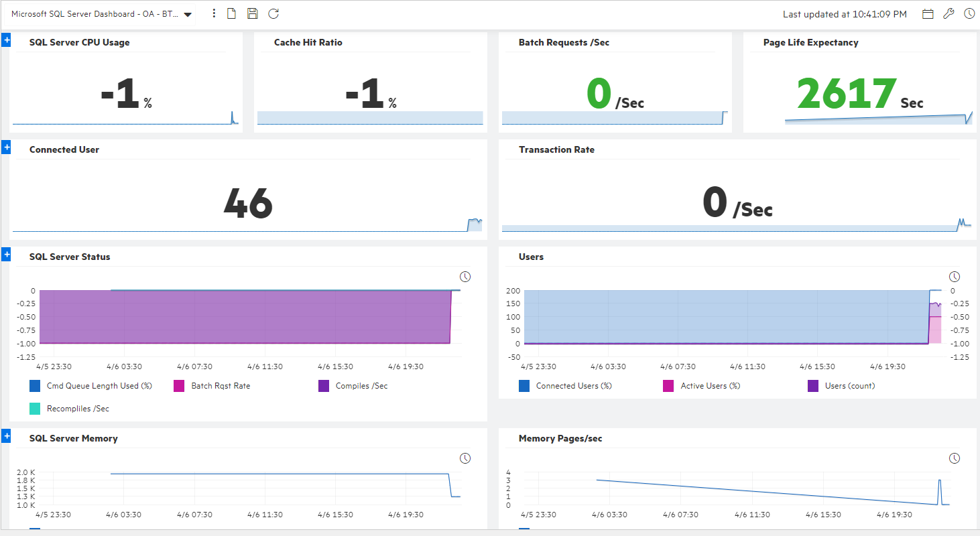Click the Connected User sparkline chart
Viewport: 980px width, 536px height.
pyautogui.click(x=247, y=225)
